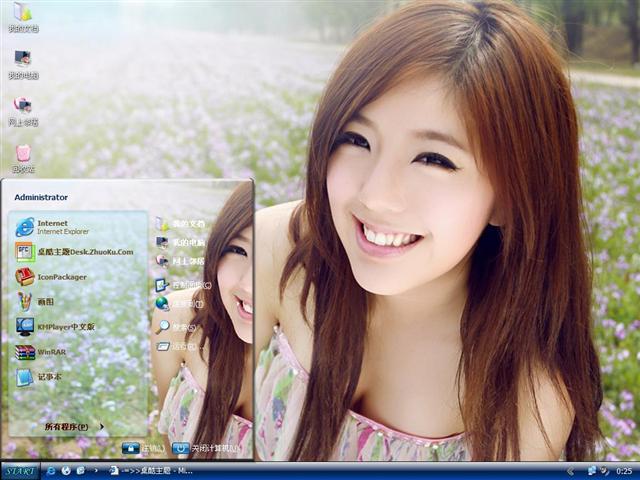The width and height of the screenshot is (640, 480).
Task: Open 我的电脑 in Start menu right column
Action: pyautogui.click(x=180, y=242)
